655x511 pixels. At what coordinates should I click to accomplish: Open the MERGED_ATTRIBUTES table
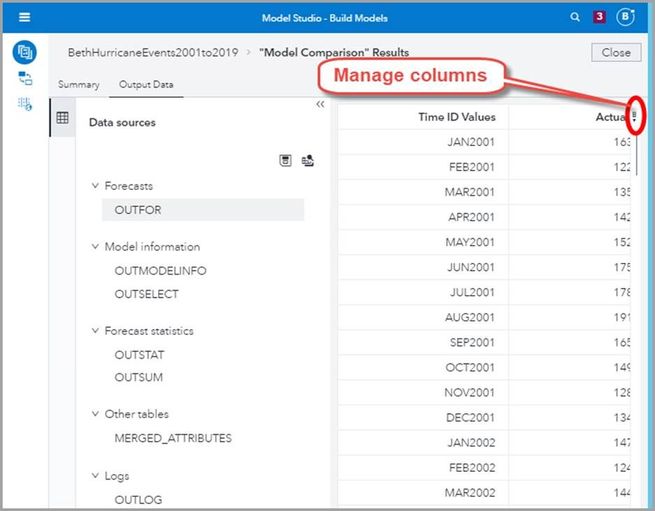pyautogui.click(x=173, y=438)
